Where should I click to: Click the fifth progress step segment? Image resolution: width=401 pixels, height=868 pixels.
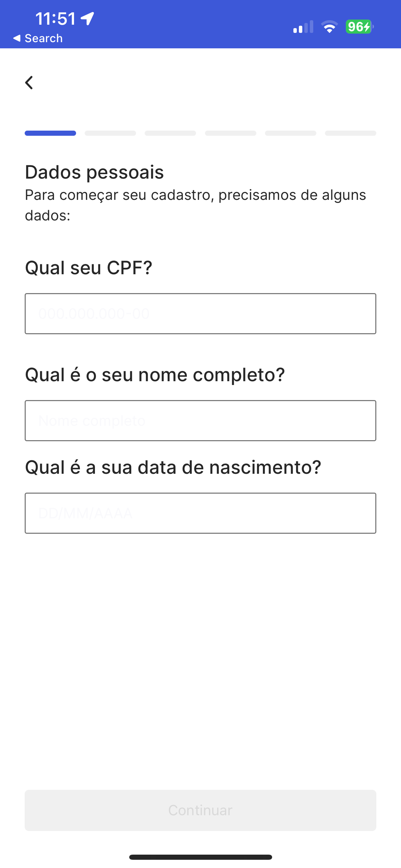pos(291,133)
